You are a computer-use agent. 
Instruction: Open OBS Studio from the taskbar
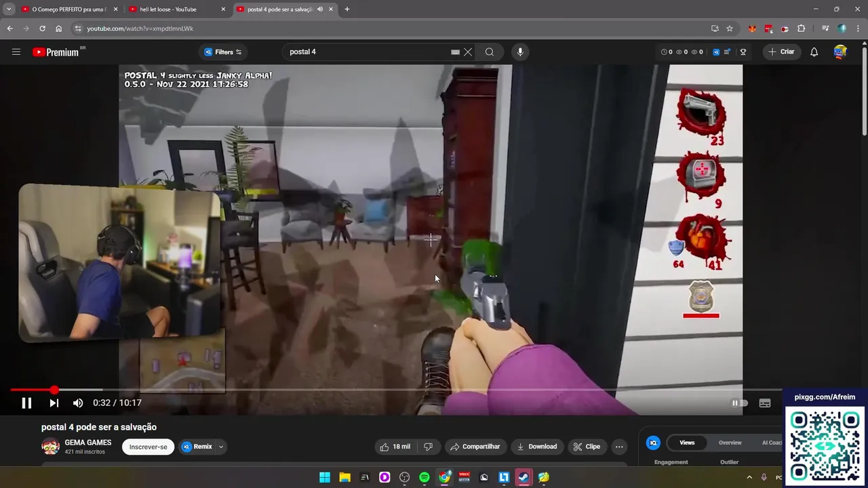(x=405, y=477)
